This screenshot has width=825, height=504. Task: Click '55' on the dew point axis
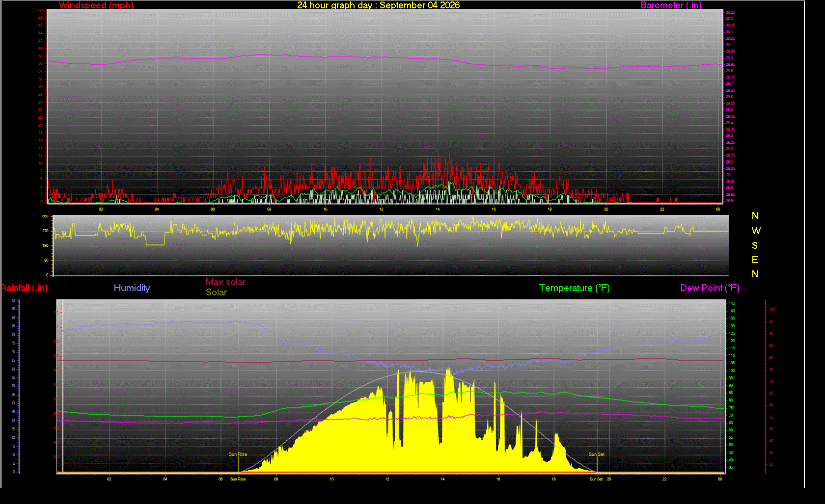coord(771,417)
